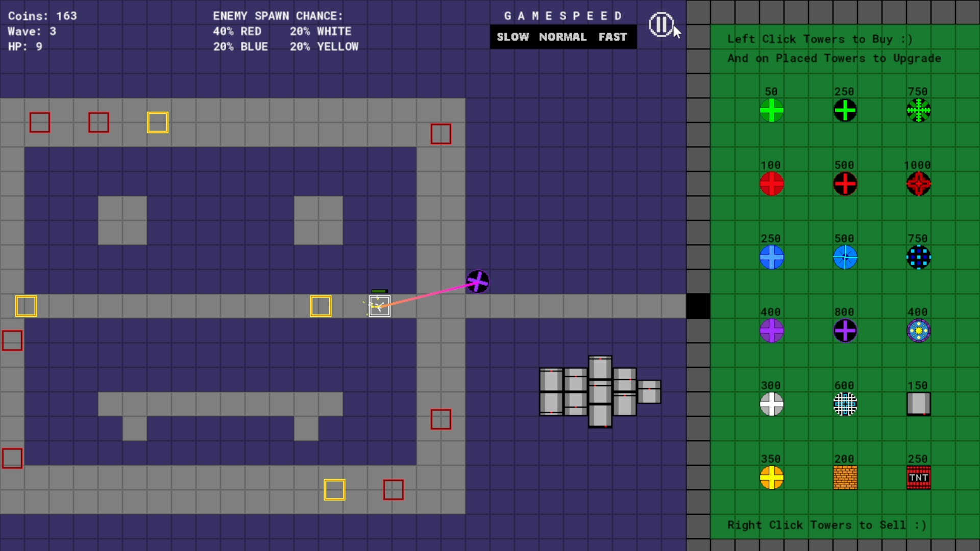
Task: Enable FAST game speed
Action: click(x=612, y=37)
